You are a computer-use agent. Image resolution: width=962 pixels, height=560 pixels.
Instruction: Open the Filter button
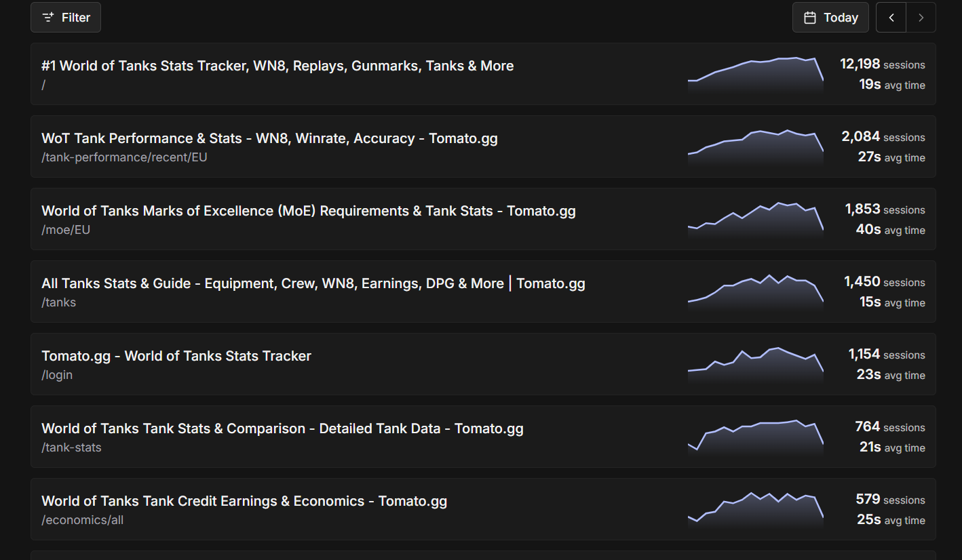click(66, 18)
